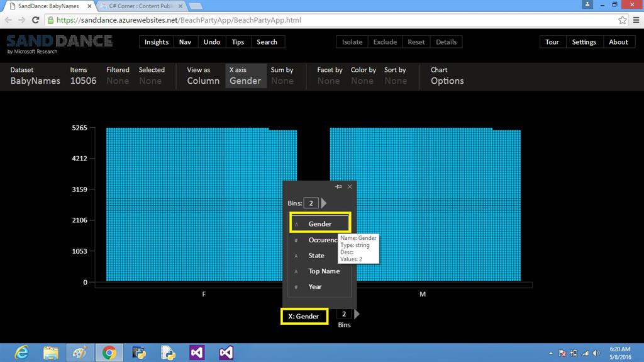Show the Tips
Viewport: 644px width, 362px height.
238,42
